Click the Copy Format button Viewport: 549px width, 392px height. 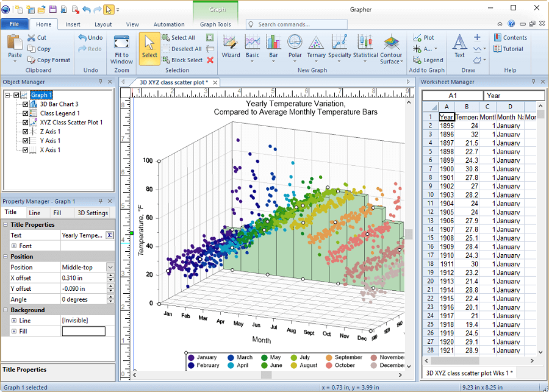[49, 60]
